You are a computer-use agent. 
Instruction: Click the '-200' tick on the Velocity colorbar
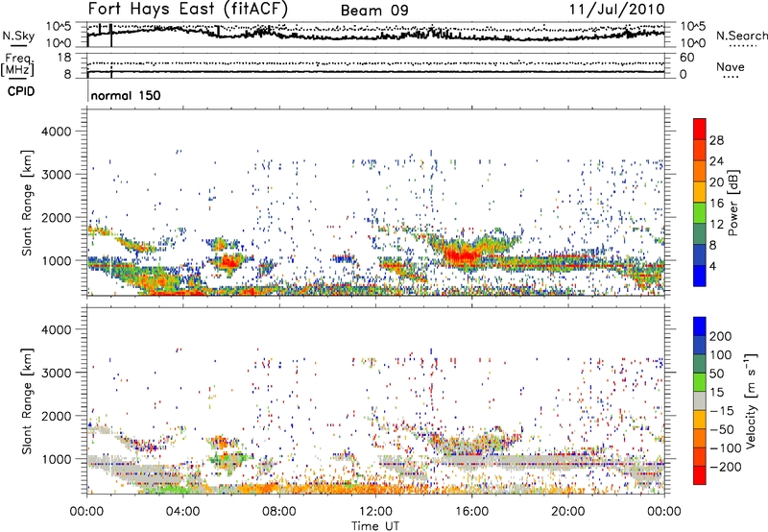725,467
